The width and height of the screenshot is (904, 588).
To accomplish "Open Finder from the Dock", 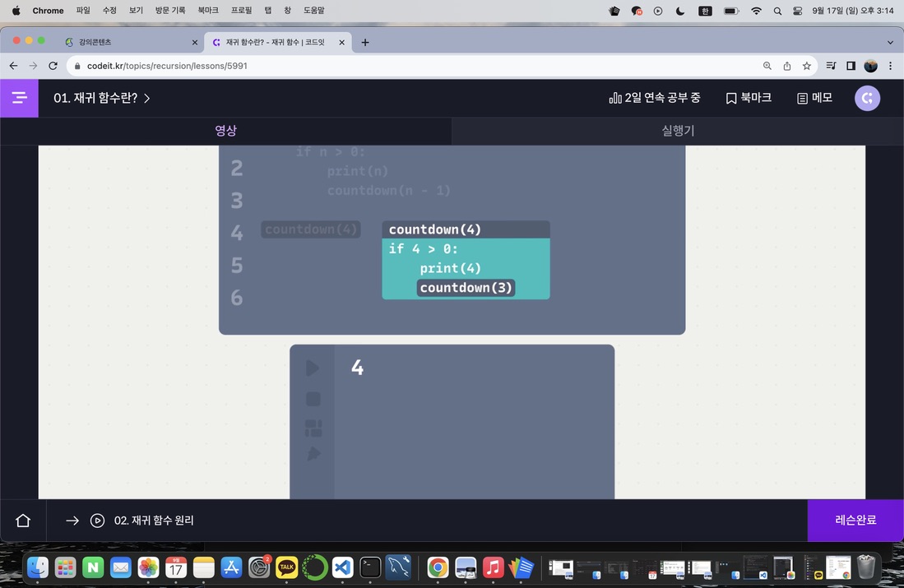I will pos(38,567).
